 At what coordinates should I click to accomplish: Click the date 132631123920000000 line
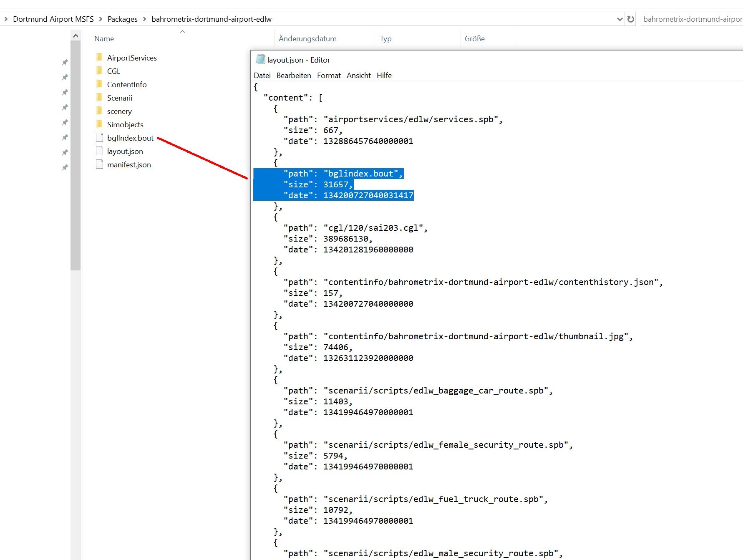coord(348,358)
